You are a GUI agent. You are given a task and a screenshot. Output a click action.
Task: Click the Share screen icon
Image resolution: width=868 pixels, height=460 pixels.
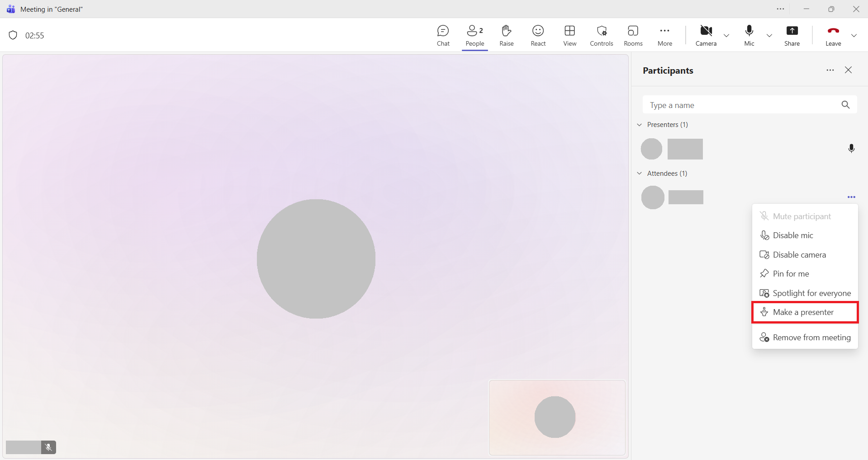792,35
